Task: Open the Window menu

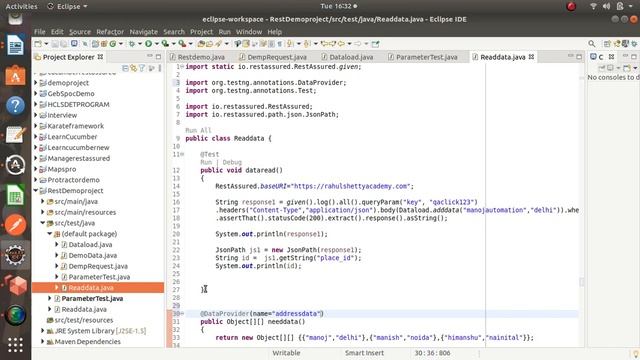Action: pyautogui.click(x=249, y=31)
